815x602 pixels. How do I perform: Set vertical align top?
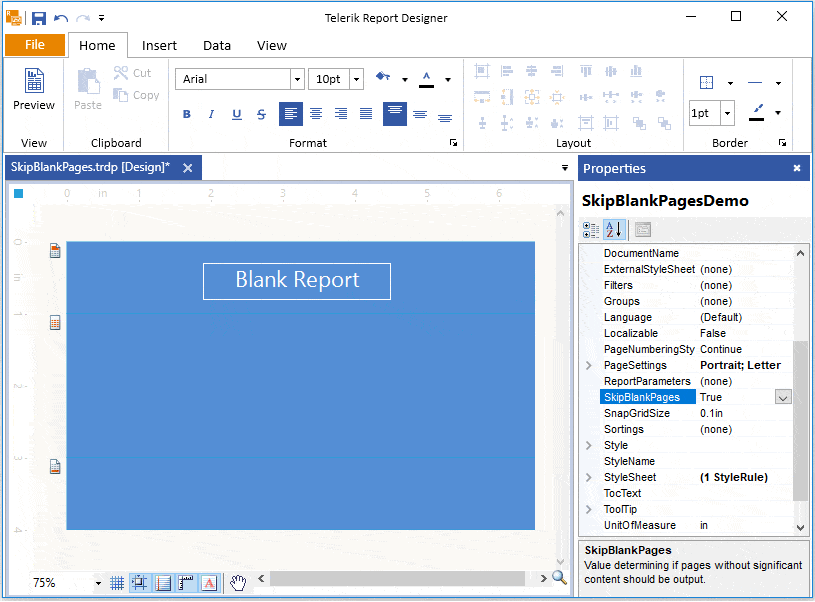point(395,114)
